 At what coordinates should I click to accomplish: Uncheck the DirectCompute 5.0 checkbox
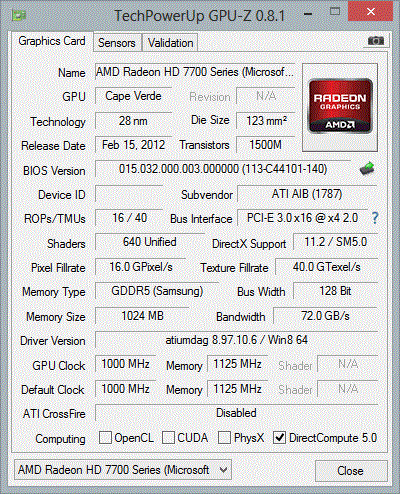pos(279,437)
